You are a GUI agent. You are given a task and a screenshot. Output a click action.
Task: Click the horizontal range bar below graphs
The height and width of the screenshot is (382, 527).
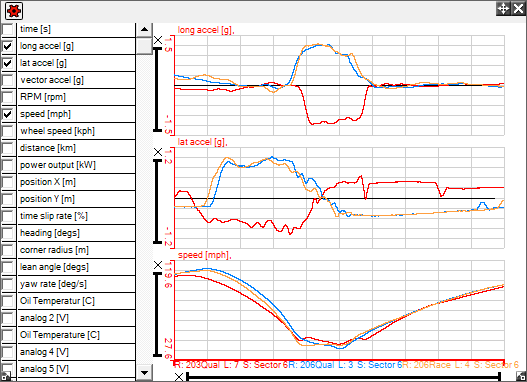tap(343, 377)
